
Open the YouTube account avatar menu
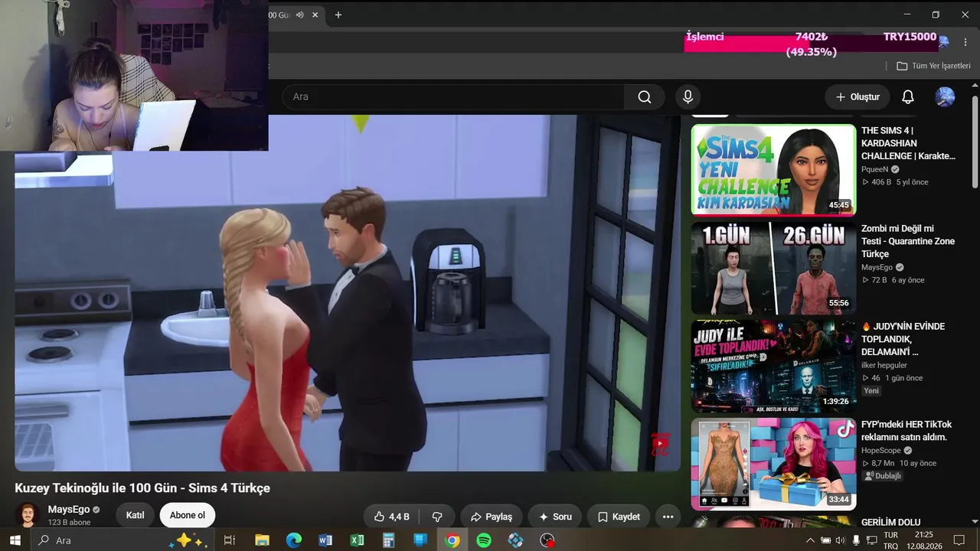tap(945, 97)
